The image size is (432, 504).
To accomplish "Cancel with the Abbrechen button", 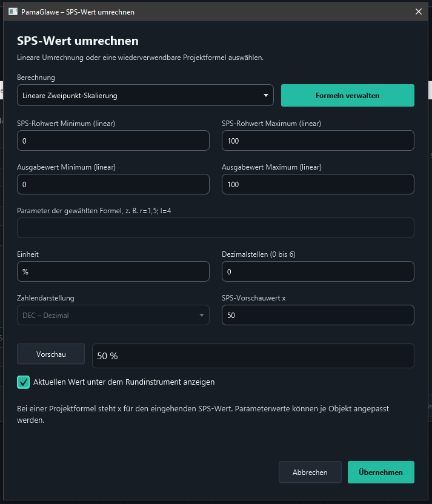I will (310, 472).
